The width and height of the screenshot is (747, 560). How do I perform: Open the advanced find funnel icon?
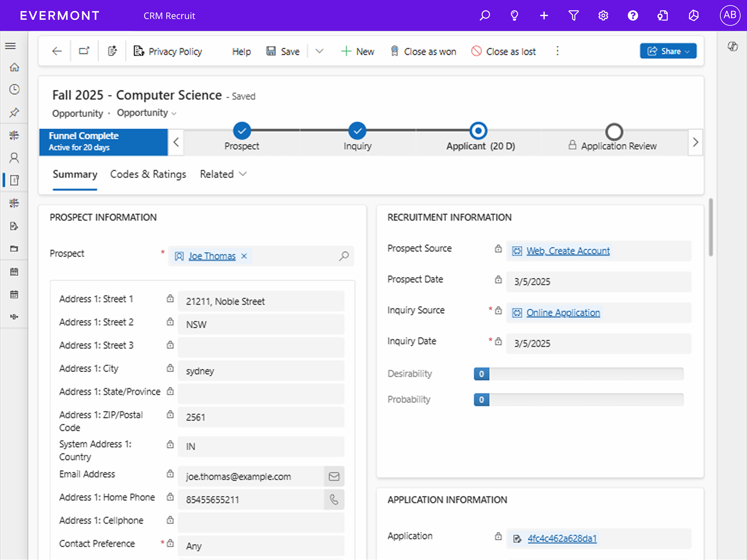click(573, 15)
